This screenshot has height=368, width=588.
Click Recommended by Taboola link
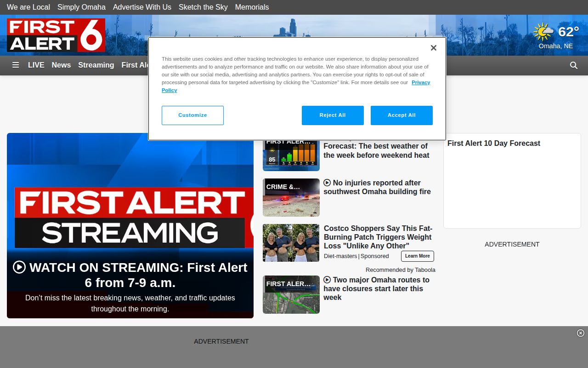click(401, 270)
